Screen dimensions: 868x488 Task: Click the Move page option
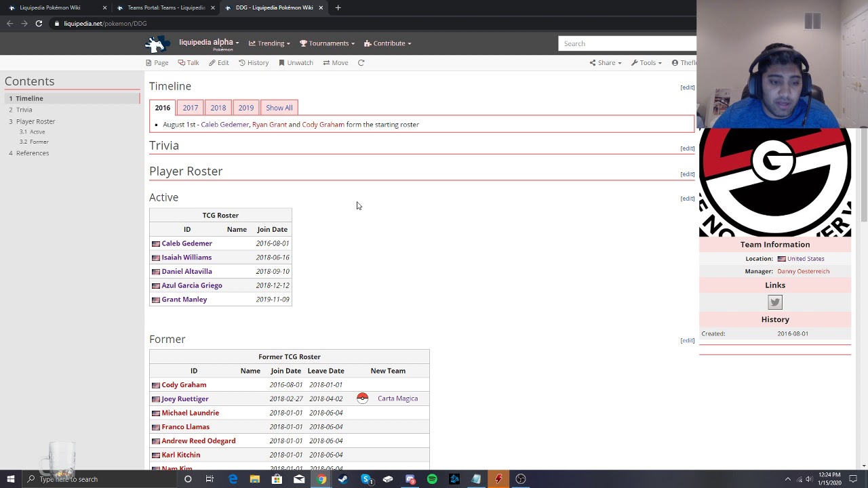(x=336, y=63)
